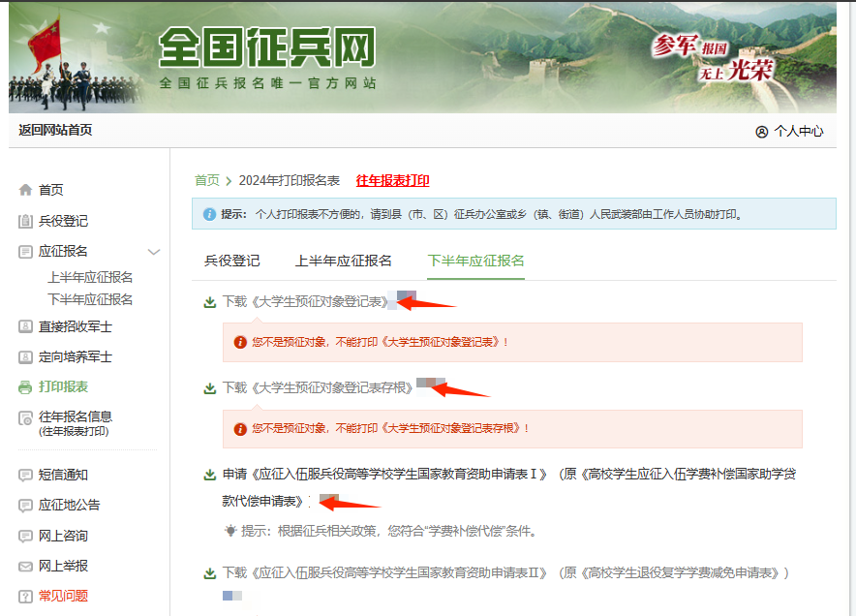The image size is (856, 616).
Task: Select the 下半年应征报名 tab
Action: point(475,261)
